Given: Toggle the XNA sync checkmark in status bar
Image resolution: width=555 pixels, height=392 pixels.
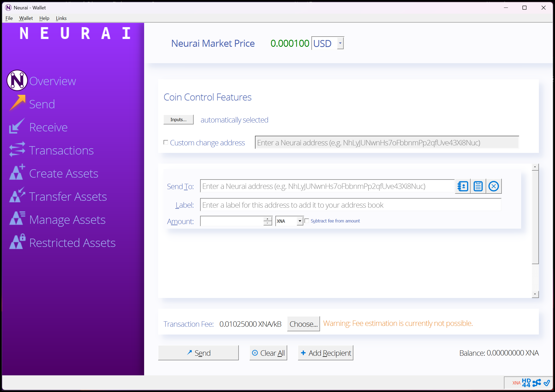Looking at the screenshot, I should [546, 383].
